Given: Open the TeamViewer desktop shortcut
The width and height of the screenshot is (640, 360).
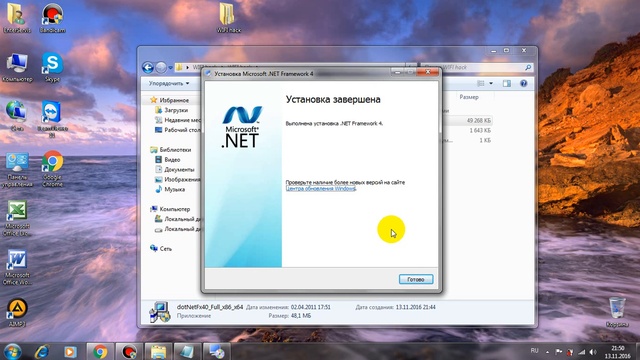Looking at the screenshot, I should 52,119.
